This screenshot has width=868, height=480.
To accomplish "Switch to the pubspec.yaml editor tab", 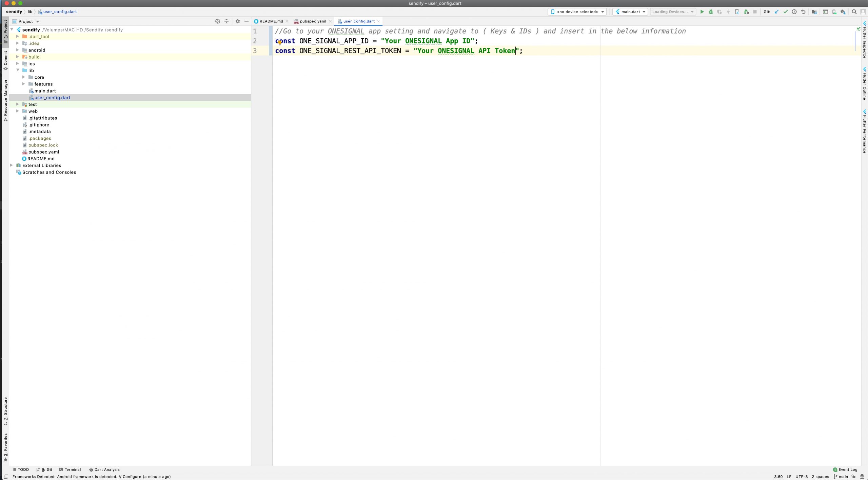I will click(x=313, y=21).
